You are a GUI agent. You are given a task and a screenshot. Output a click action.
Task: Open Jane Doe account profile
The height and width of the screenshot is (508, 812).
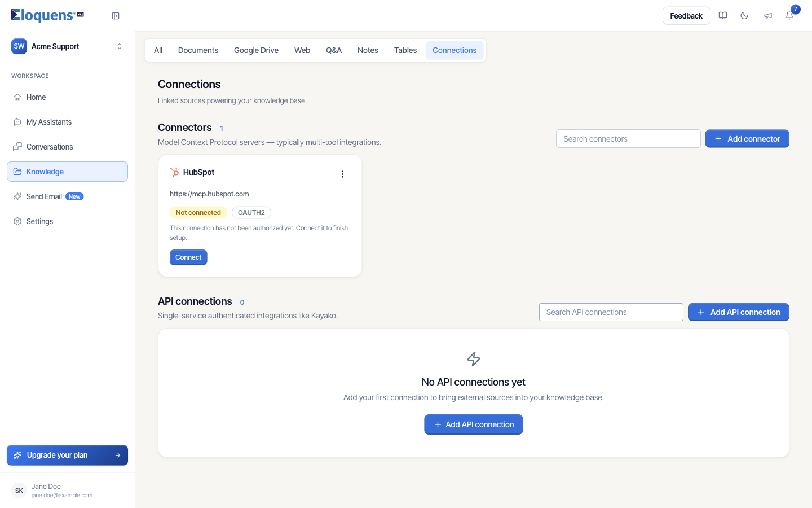(67, 491)
